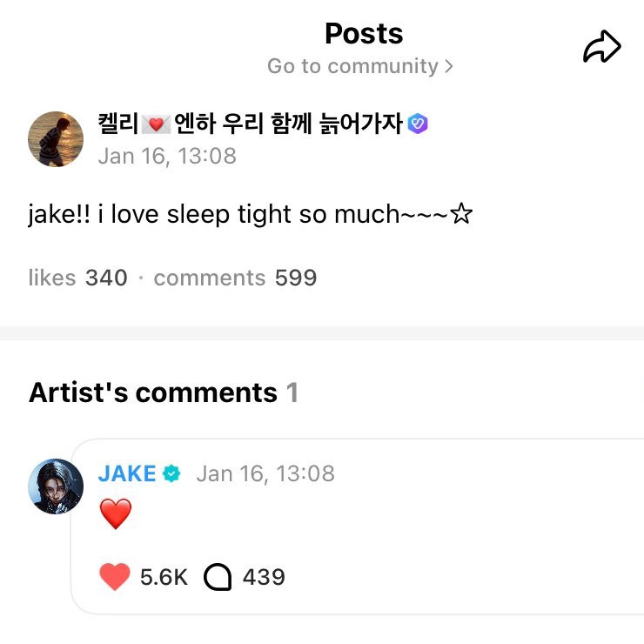Click the JAKE artist name
644x644 pixels.
click(x=127, y=473)
